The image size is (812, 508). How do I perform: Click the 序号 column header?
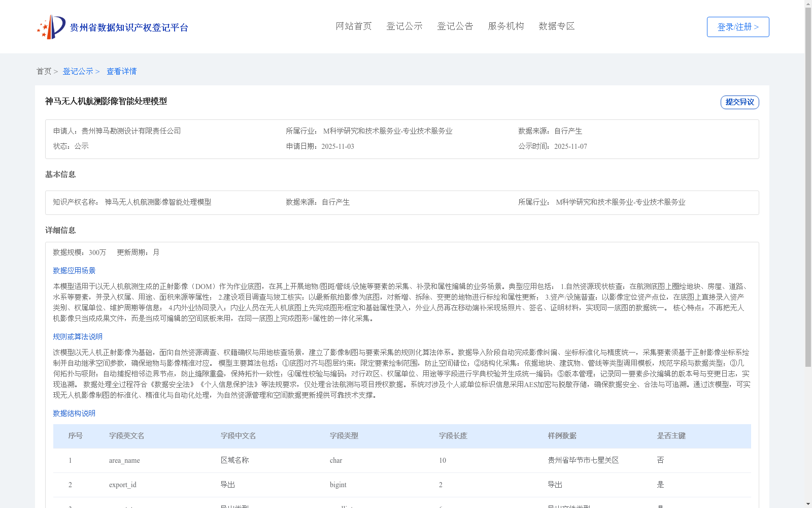(76, 436)
